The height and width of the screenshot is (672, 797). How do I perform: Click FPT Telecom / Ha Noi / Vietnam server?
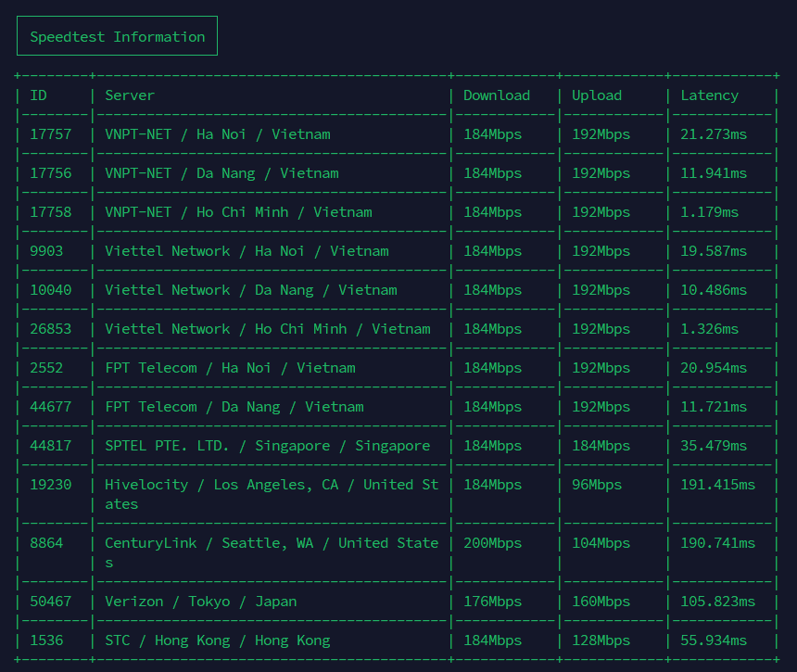(x=230, y=368)
